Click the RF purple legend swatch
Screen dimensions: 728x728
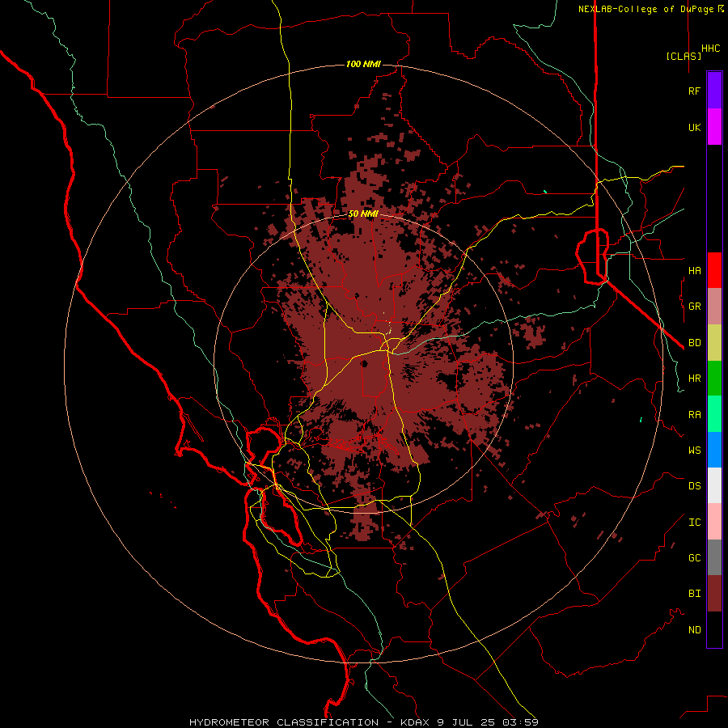[x=714, y=91]
